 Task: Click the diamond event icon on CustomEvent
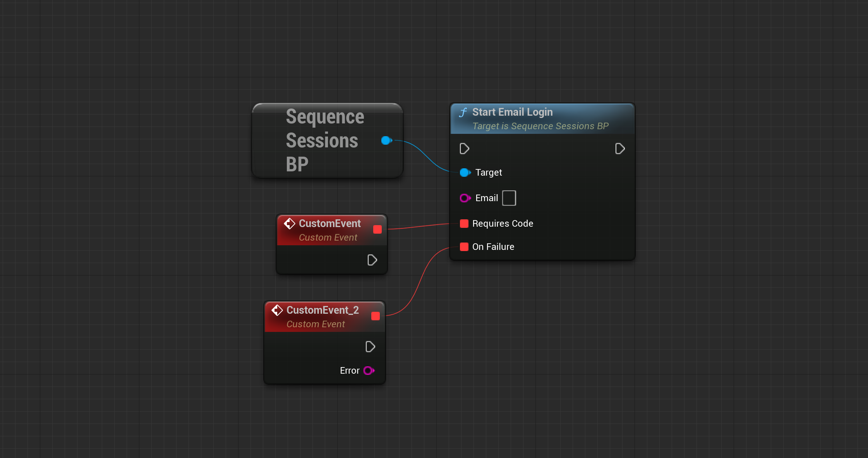[x=289, y=224]
